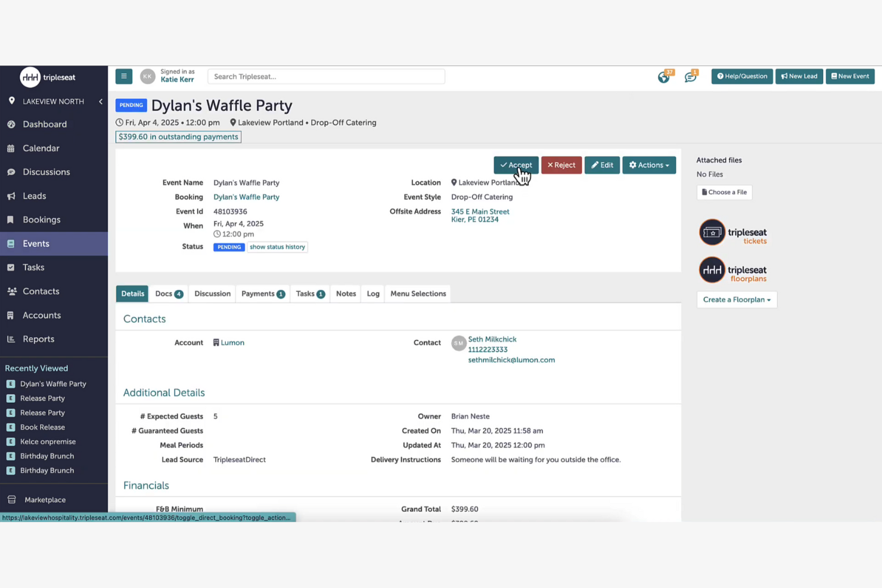Screen dimensions: 882x588
Task: Click the Seth Milkchick contact avatar
Action: 458,343
